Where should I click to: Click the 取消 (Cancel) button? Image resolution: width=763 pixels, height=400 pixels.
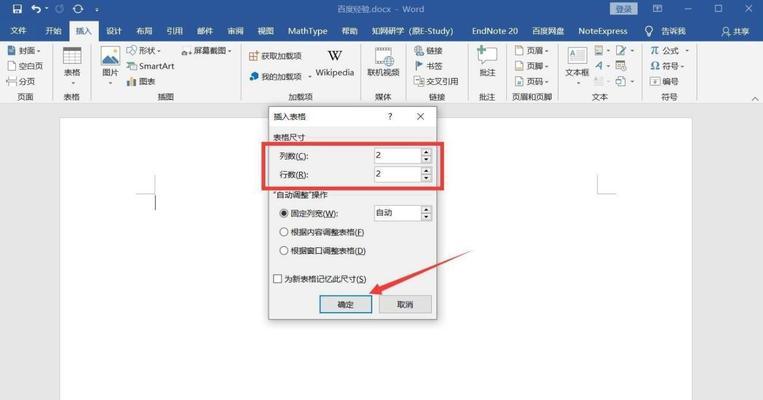[404, 304]
